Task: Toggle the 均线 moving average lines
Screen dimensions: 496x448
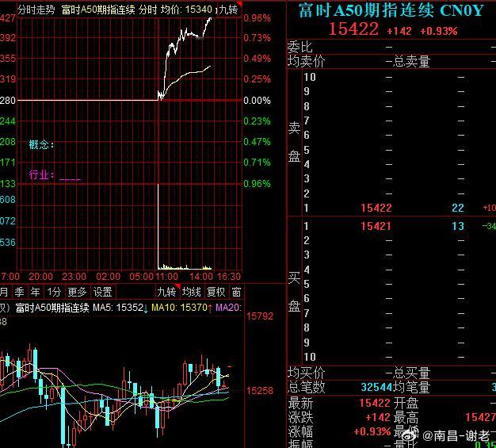Action: [192, 292]
